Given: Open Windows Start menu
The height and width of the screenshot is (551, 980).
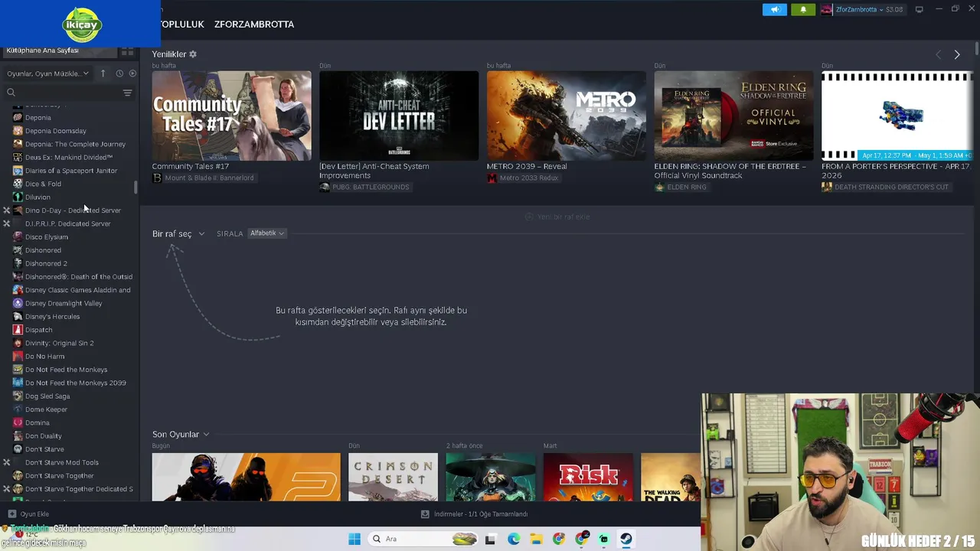Looking at the screenshot, I should (354, 539).
